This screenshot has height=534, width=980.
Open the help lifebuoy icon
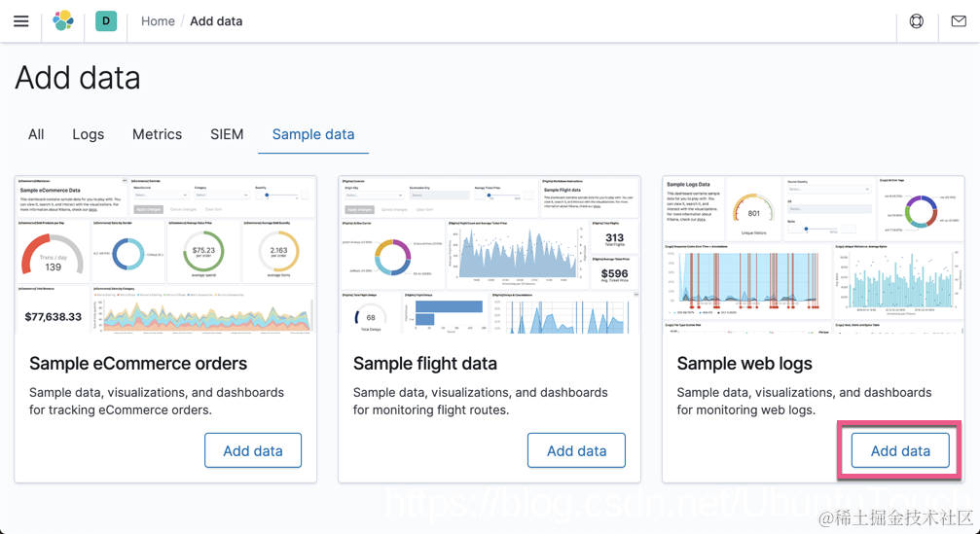click(x=916, y=21)
